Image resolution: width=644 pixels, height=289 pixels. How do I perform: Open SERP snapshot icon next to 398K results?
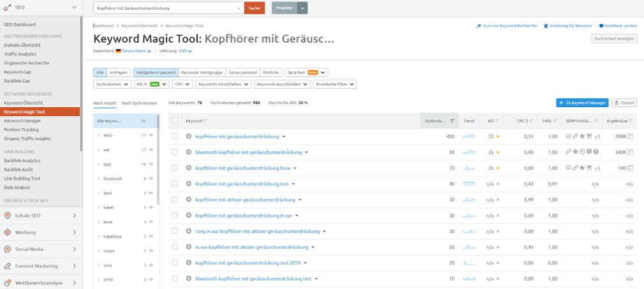point(631,137)
